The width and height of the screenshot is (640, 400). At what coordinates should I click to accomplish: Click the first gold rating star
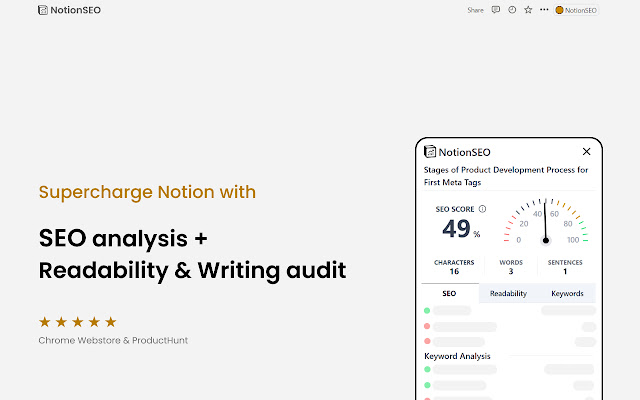pyautogui.click(x=44, y=322)
